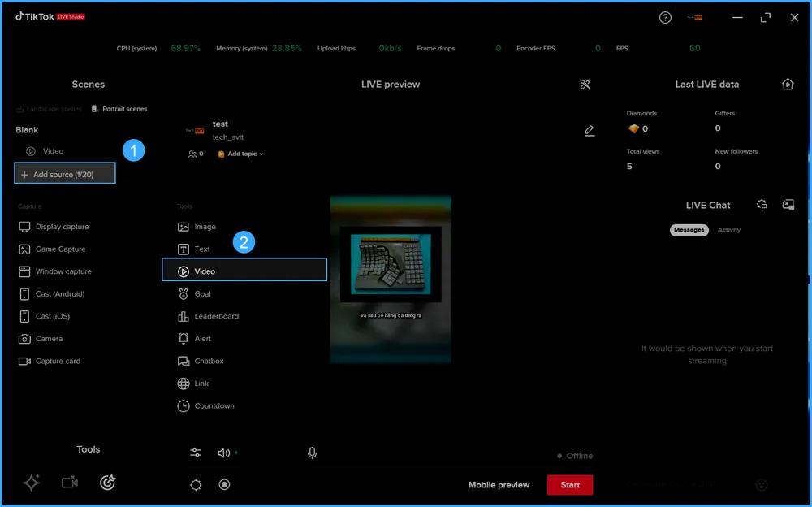Viewport: 812px width, 507px height.
Task: Click the pencil edit icon for stream title
Action: pos(590,131)
